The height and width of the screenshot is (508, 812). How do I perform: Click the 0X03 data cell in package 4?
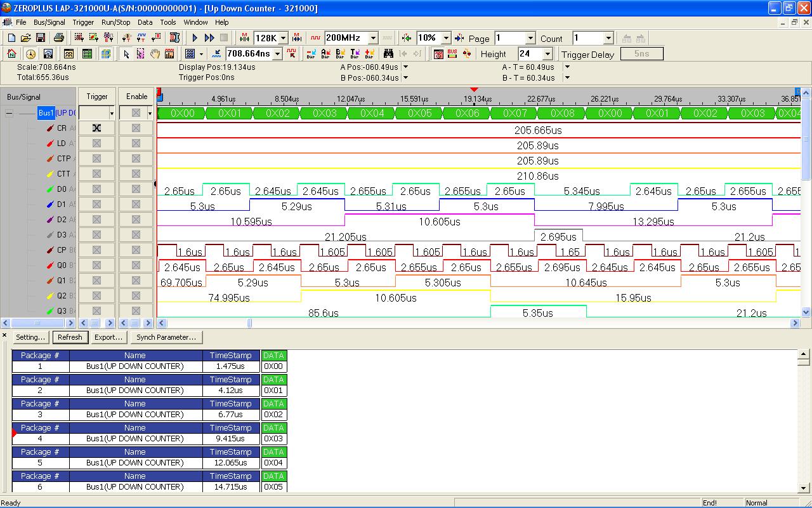pyautogui.click(x=273, y=438)
